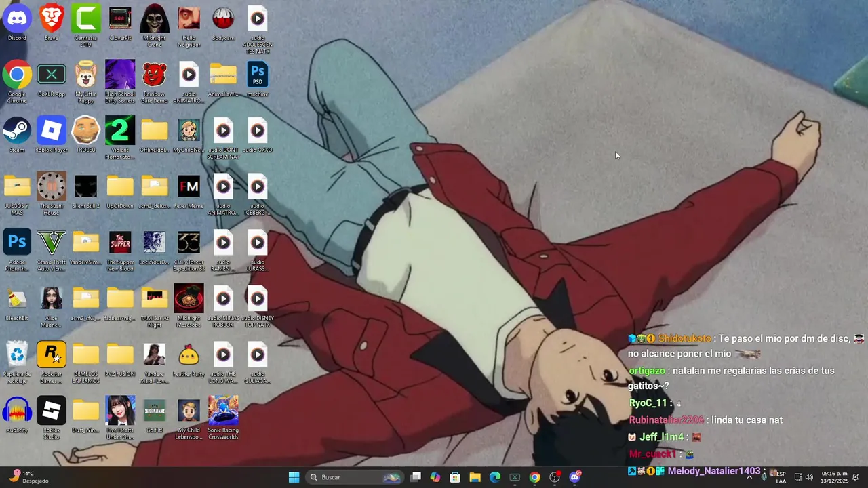Select the Roblox Player desktop icon
868x488 pixels.
52,135
